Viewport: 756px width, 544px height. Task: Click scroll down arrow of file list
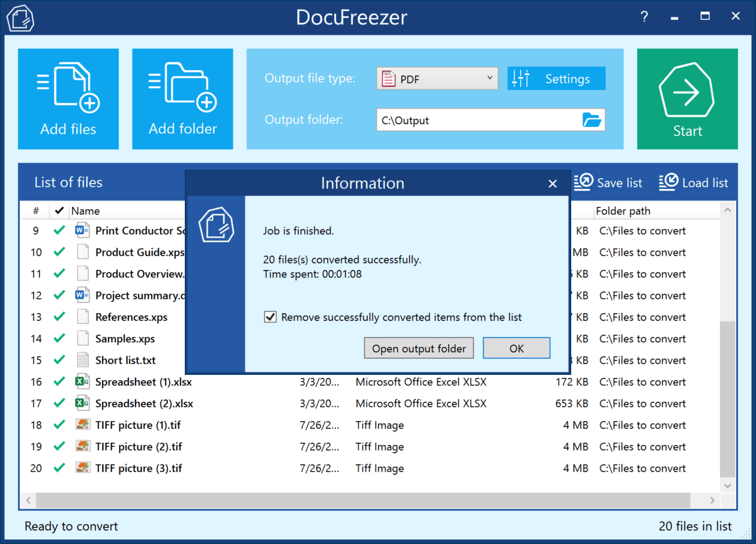(x=727, y=485)
